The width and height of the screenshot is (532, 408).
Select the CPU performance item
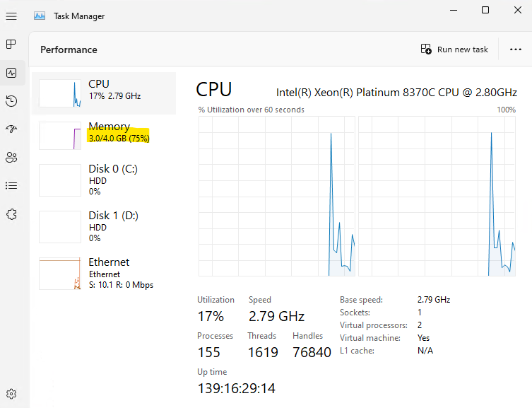click(x=104, y=93)
